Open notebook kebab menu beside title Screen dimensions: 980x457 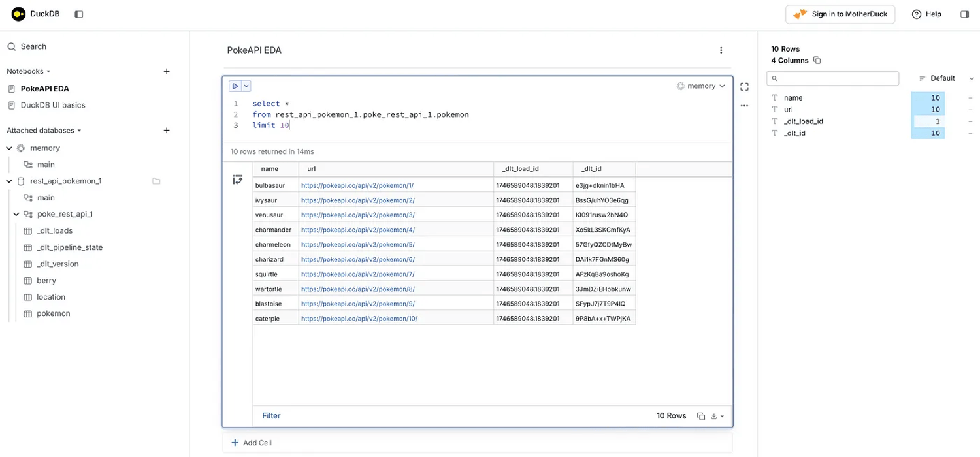[x=721, y=50]
